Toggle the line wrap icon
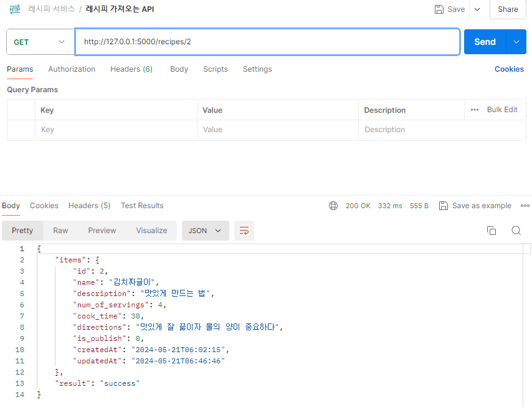 244,231
